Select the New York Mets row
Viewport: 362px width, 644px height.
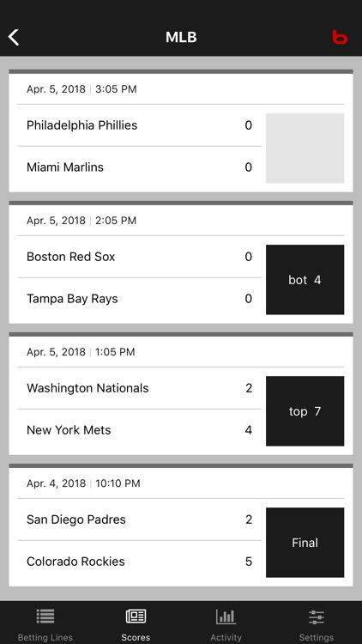tap(140, 430)
